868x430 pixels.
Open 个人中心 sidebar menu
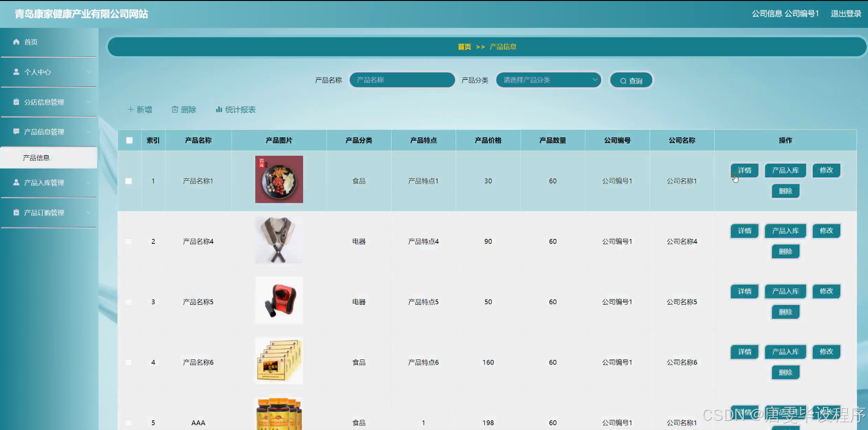49,72
